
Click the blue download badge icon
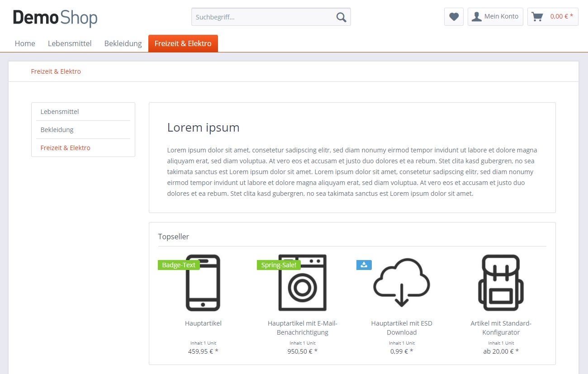(x=364, y=265)
